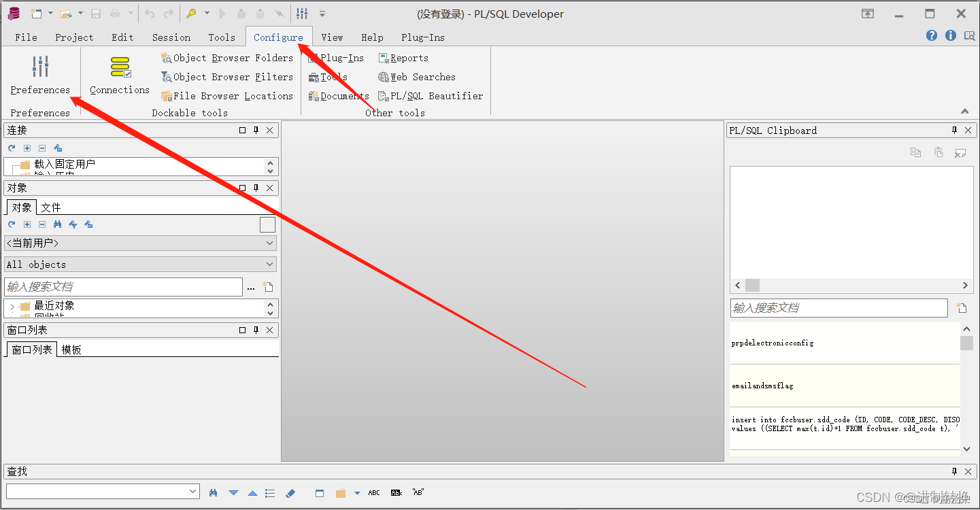Click the New document icon in the quick toolbar
The image size is (980, 510).
[x=36, y=14]
